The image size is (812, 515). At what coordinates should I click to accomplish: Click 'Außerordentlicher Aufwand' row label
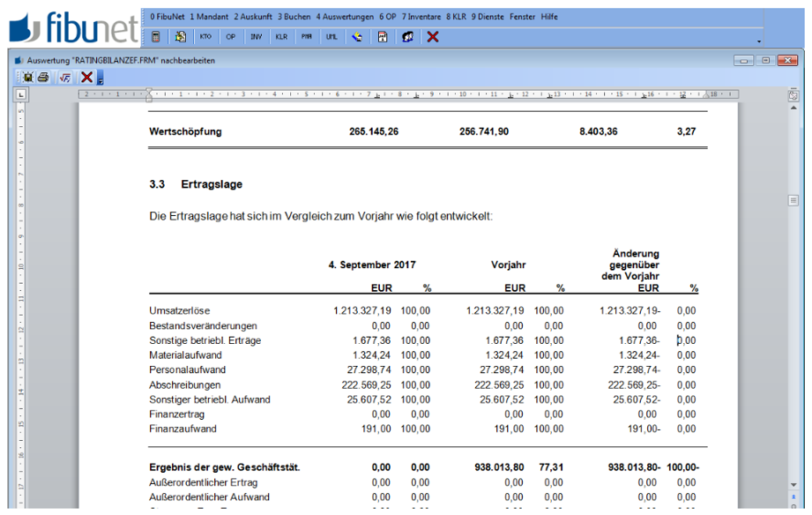(x=209, y=496)
